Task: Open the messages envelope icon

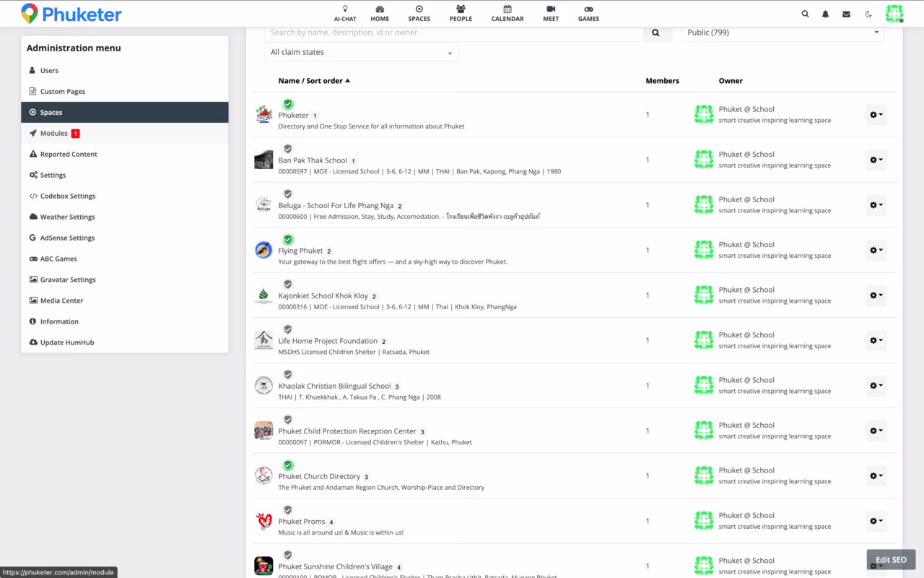Action: [x=846, y=14]
